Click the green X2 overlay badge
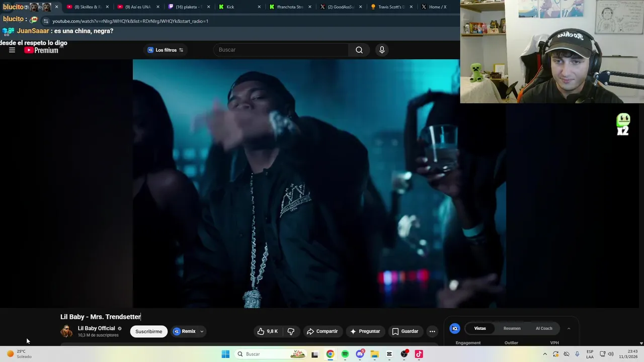Screen dimensions: 644x362 point(623,124)
